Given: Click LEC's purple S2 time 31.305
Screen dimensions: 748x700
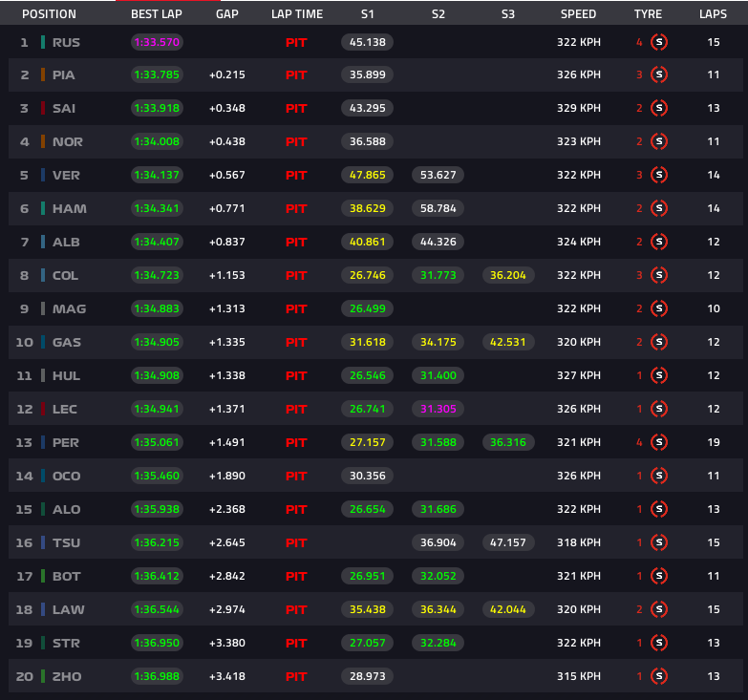Looking at the screenshot, I should point(438,410).
